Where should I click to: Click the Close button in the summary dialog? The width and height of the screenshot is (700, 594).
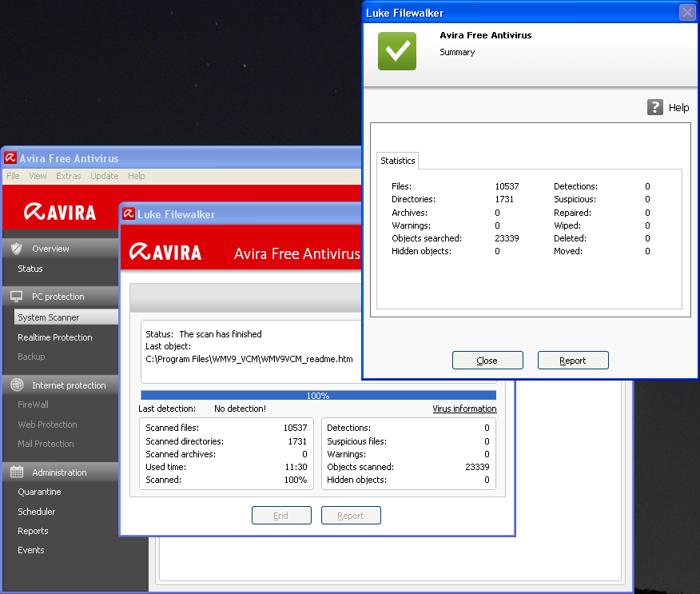[487, 361]
